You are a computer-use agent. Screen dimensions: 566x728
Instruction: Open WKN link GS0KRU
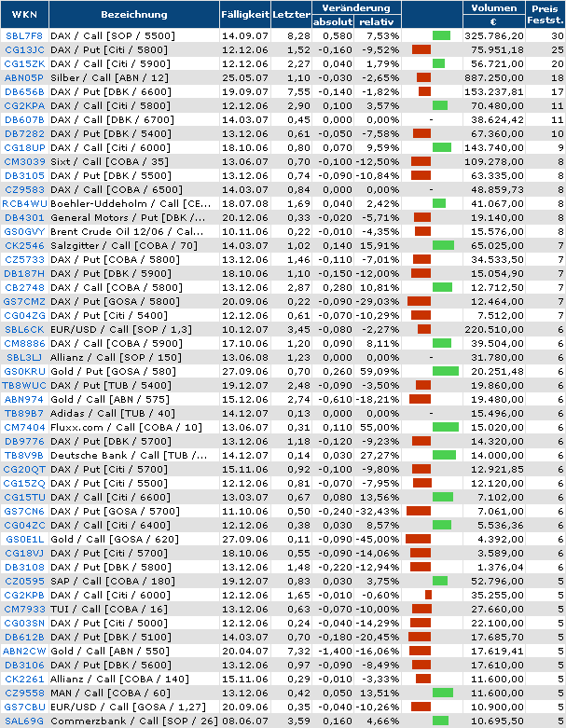click(x=24, y=371)
